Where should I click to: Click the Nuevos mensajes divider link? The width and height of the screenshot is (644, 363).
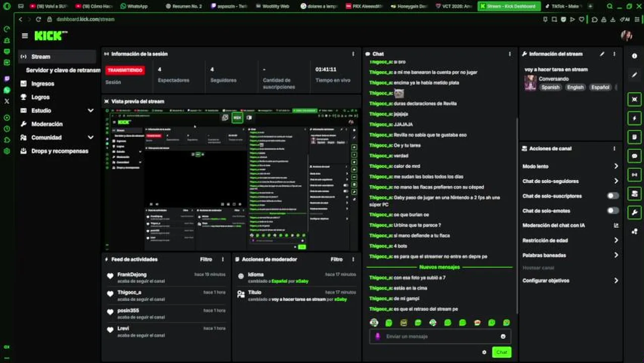click(x=439, y=267)
